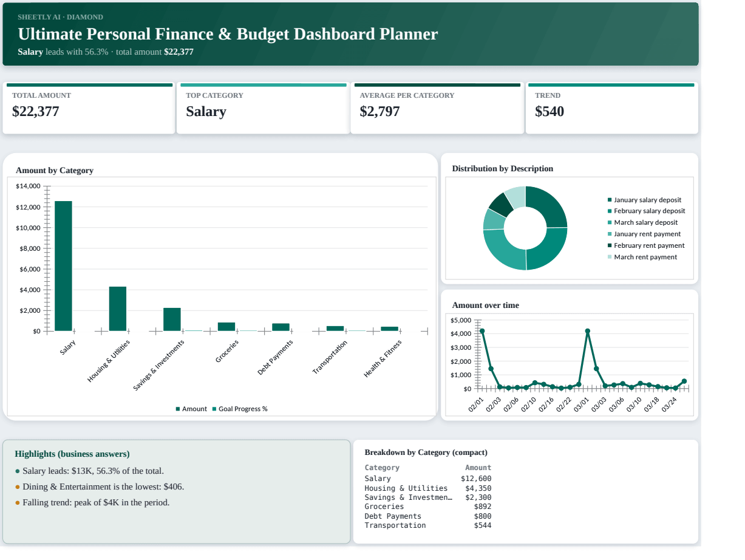Click the Goal Progress % legend swatch
745x560 pixels.
point(214,409)
